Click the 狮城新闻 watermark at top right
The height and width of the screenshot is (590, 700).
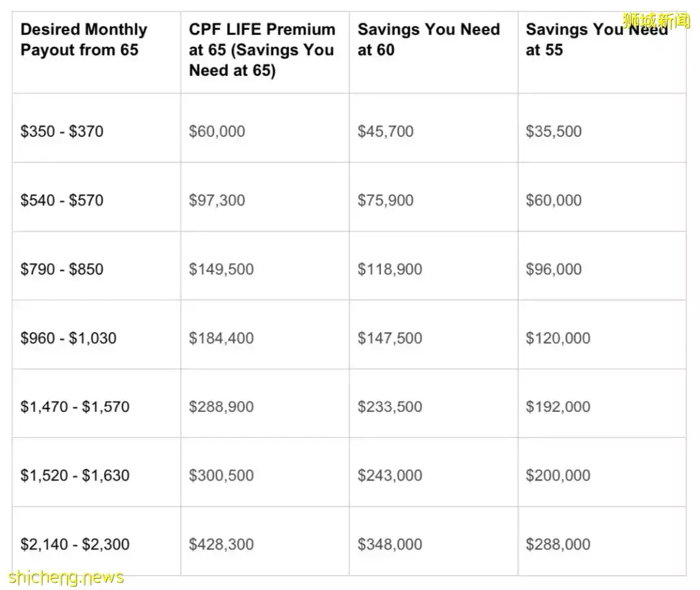point(656,21)
